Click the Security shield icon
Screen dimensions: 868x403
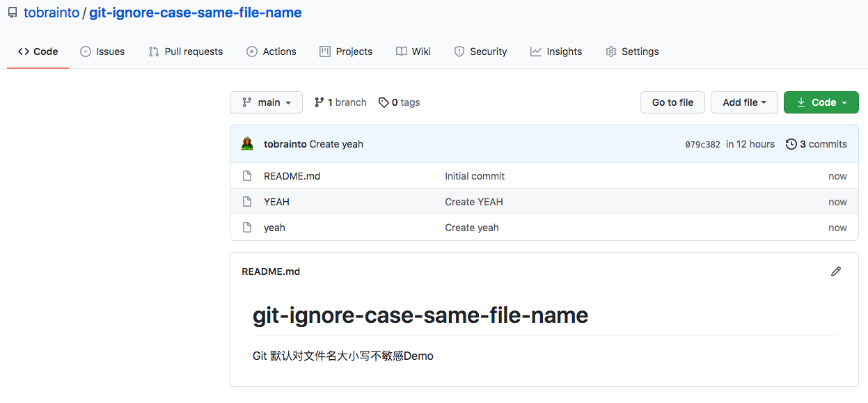(459, 52)
